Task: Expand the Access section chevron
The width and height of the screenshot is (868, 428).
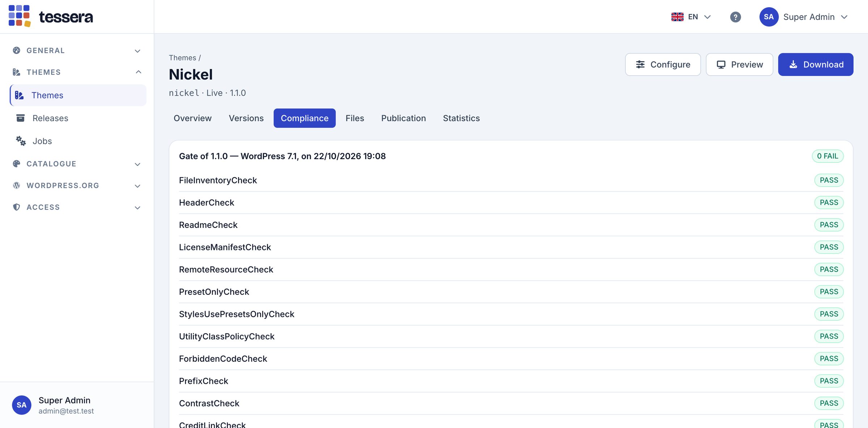Action: click(x=137, y=207)
